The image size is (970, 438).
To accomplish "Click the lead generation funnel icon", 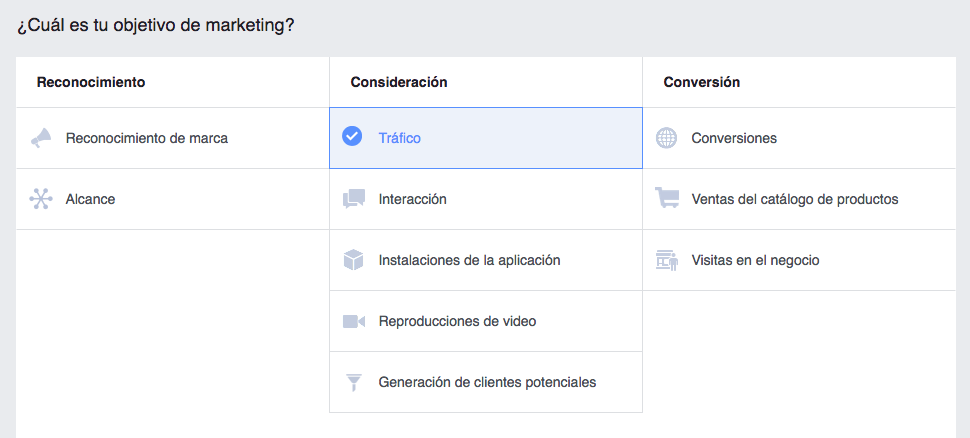I will [353, 382].
